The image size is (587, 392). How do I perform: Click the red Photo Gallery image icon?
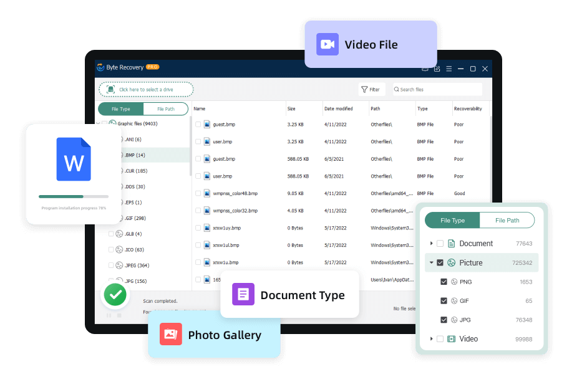point(171,334)
